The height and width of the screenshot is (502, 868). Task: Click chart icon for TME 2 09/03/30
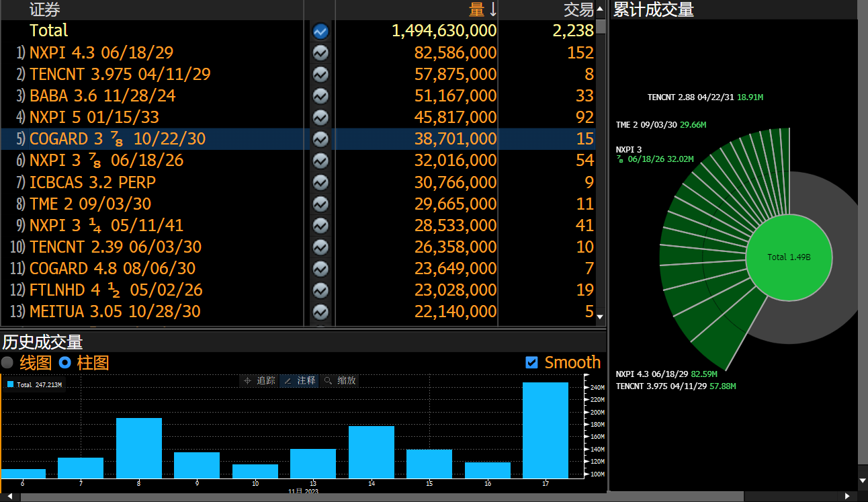coord(320,204)
